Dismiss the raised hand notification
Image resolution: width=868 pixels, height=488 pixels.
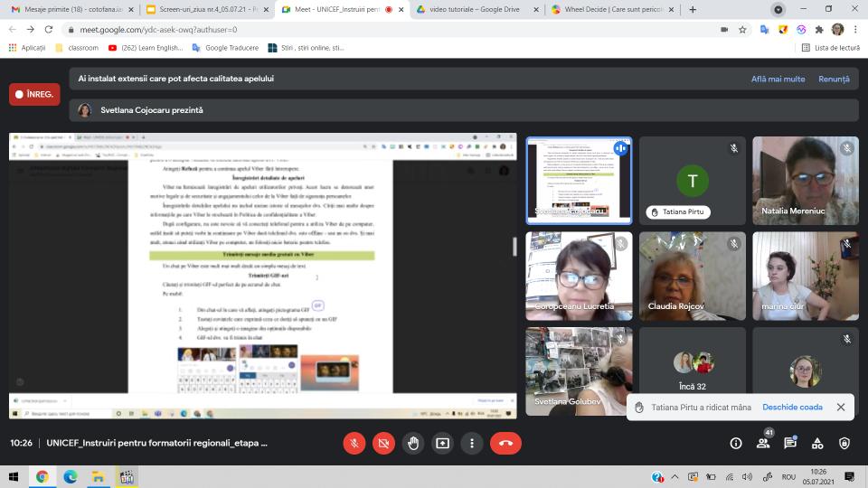(840, 408)
